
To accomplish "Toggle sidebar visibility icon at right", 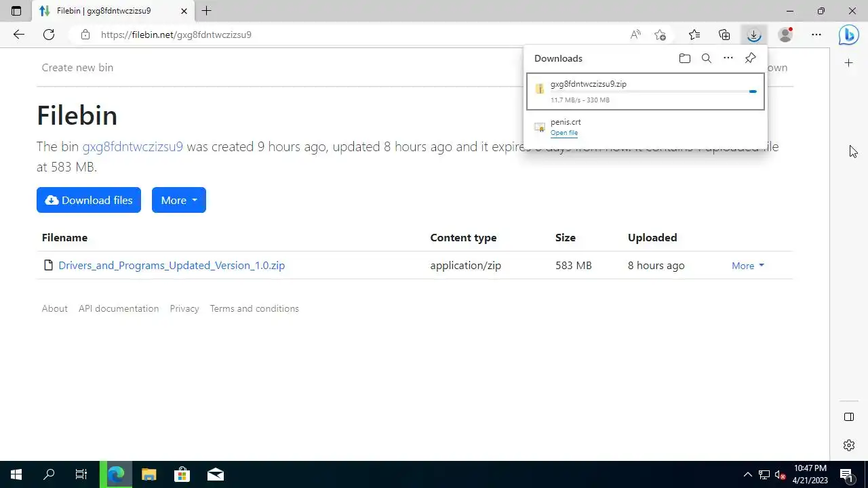I will [849, 417].
